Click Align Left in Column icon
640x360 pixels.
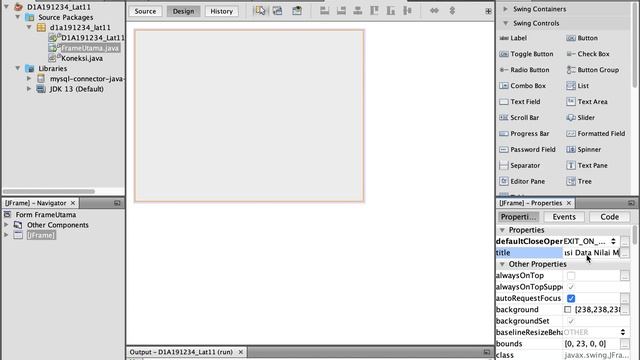click(324, 11)
